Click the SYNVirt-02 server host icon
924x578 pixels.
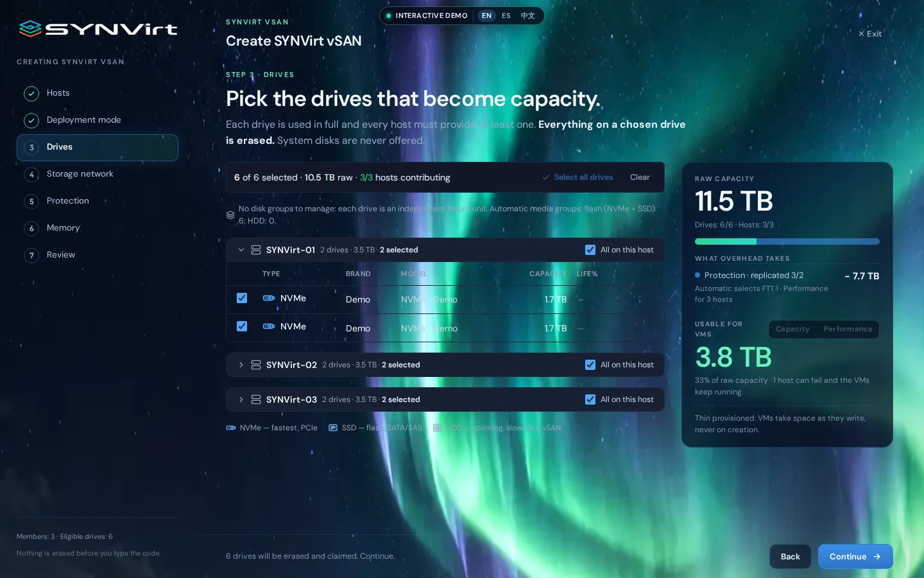[255, 365]
